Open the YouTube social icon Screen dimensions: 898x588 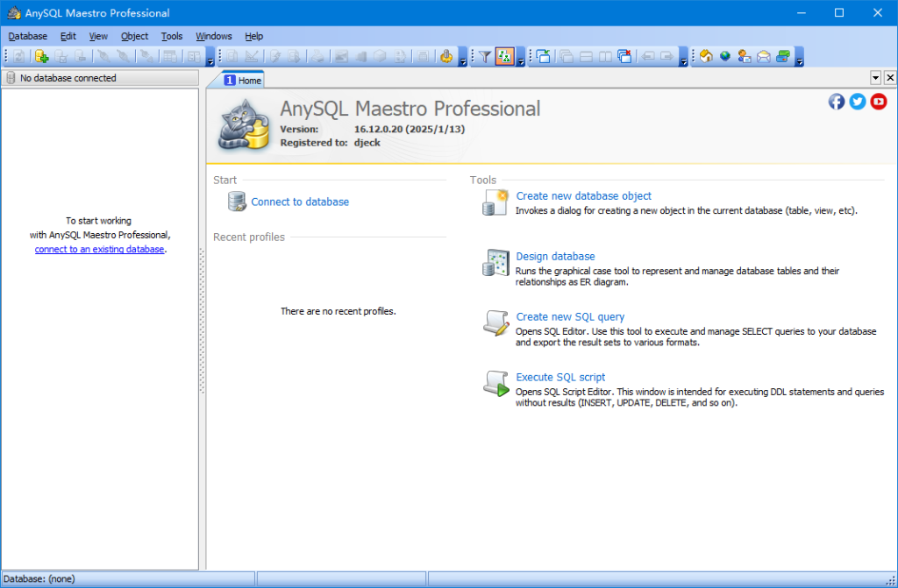coord(879,102)
